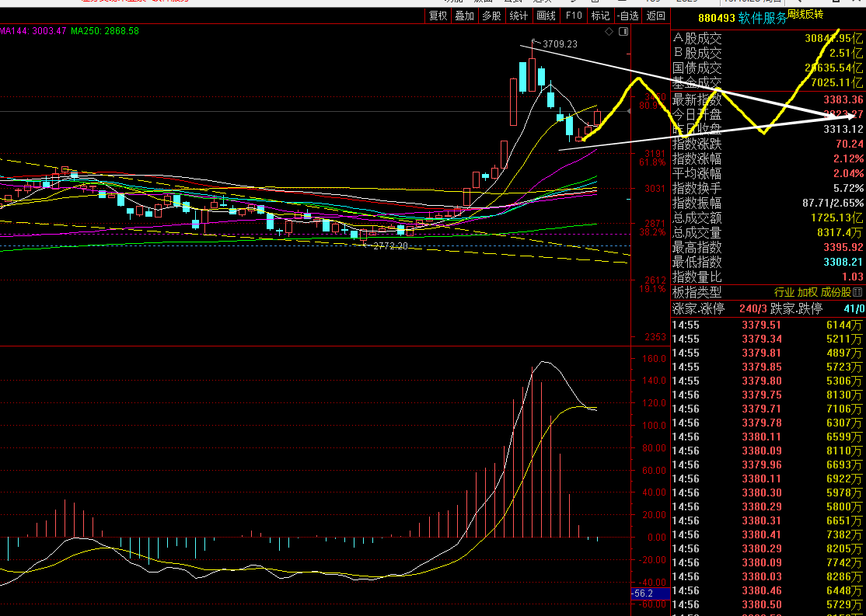Click the 指数换手 5.72% row
The height and width of the screenshot is (616, 866).
768,188
